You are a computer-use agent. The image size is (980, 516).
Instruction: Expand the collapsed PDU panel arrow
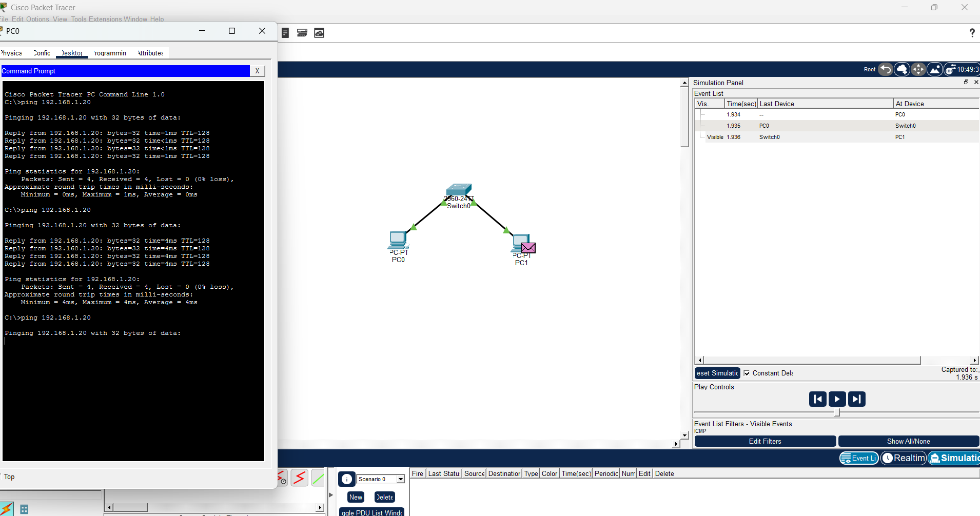point(331,495)
